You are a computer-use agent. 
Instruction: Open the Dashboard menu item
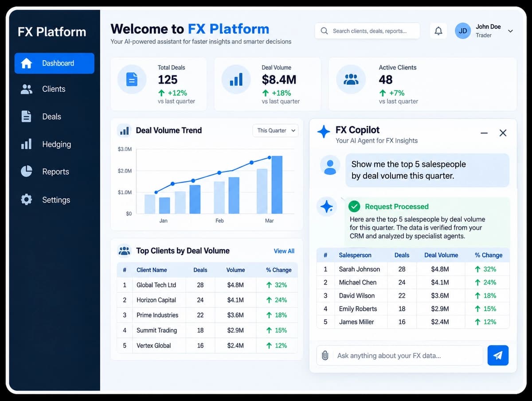point(55,63)
